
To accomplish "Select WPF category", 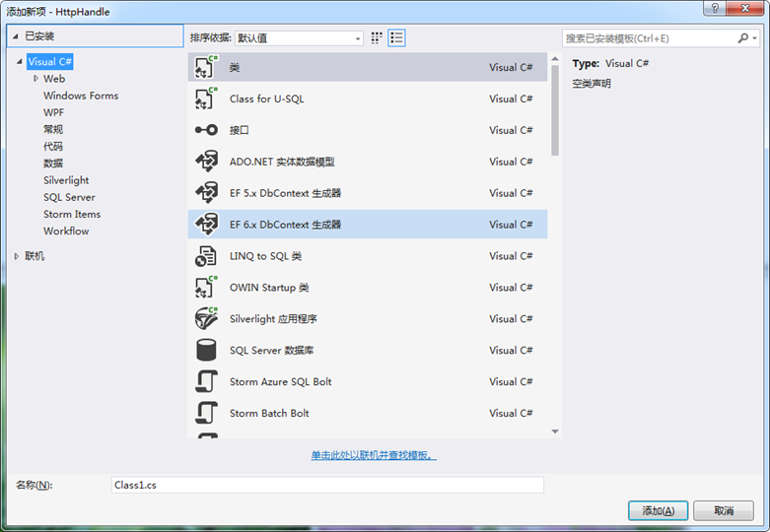I will [53, 112].
